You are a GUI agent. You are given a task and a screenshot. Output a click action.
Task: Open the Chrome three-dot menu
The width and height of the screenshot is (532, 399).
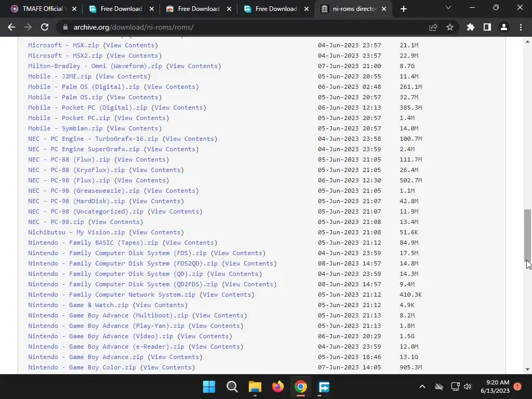point(521,27)
